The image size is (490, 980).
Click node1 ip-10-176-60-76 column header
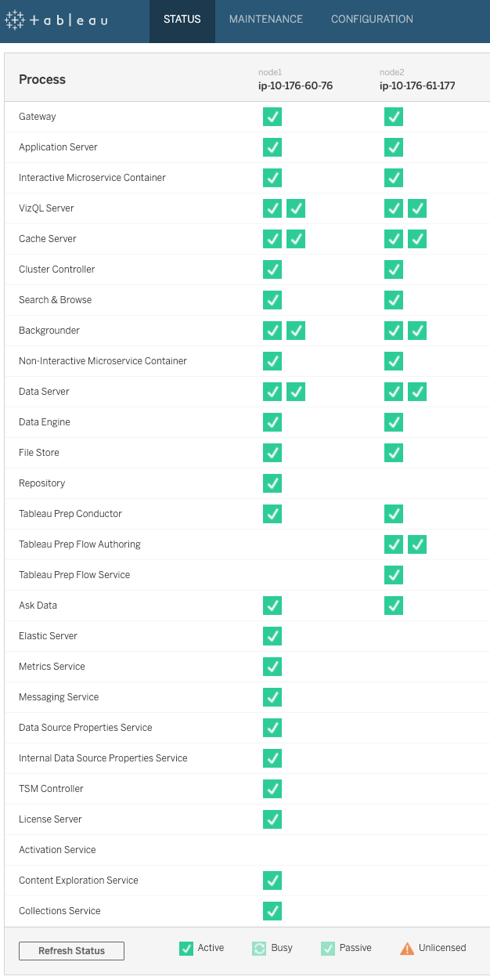click(x=296, y=80)
